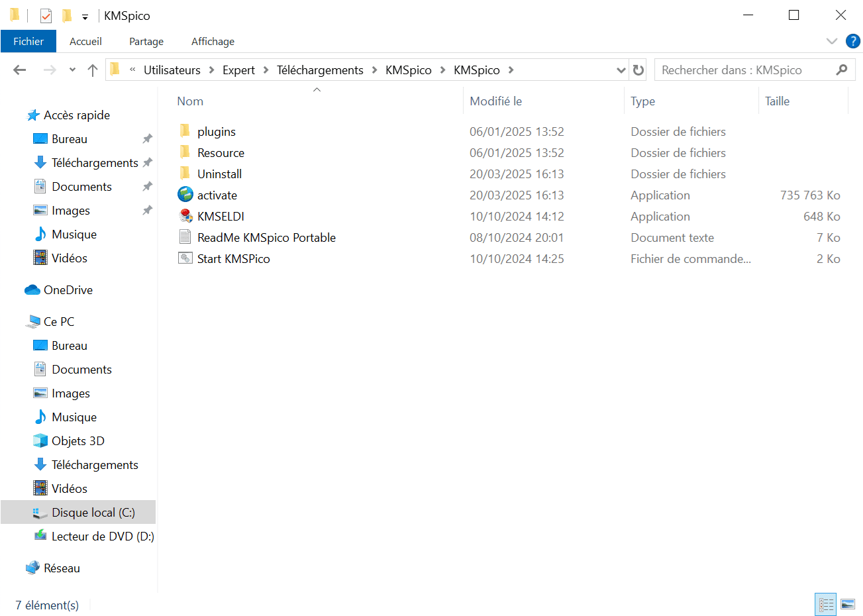Expand chevron after Téléchargements in address bar
The height and width of the screenshot is (616, 863).
click(375, 70)
